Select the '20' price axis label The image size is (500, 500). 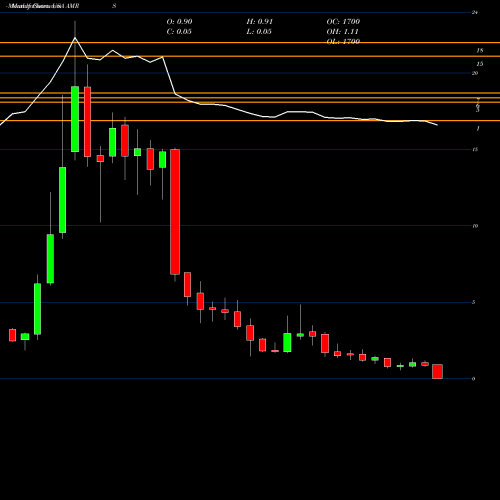(x=475, y=73)
